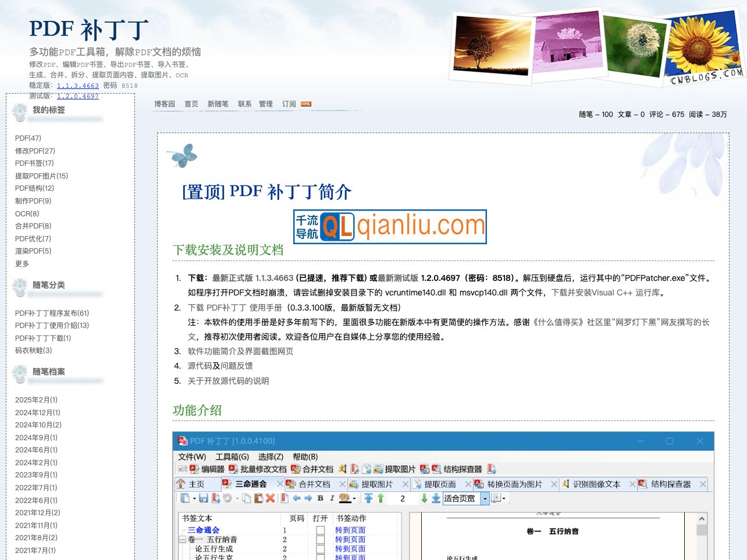747x560 pixels.
Task: Open the 工具箱(G) menu
Action: tap(232, 456)
